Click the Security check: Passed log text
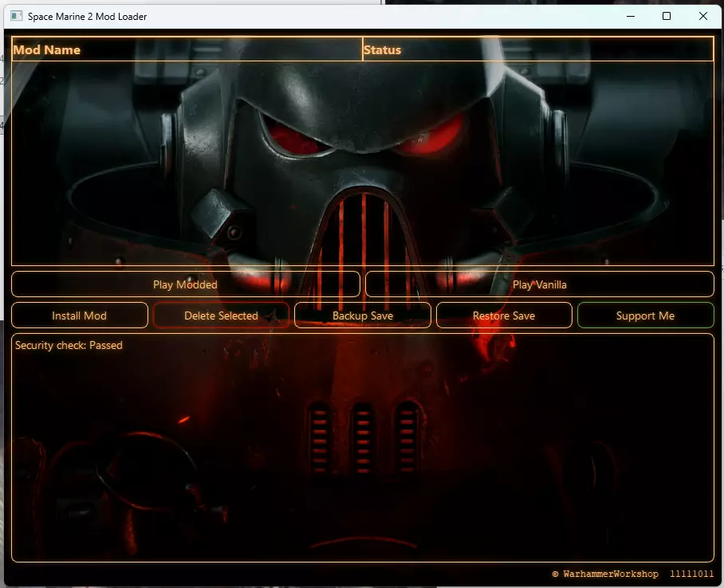Image resolution: width=724 pixels, height=588 pixels. click(x=69, y=345)
